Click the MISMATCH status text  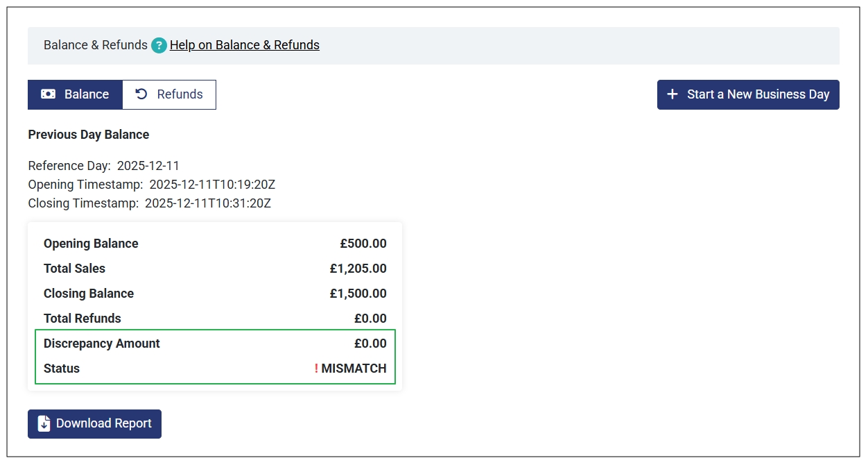(x=354, y=369)
